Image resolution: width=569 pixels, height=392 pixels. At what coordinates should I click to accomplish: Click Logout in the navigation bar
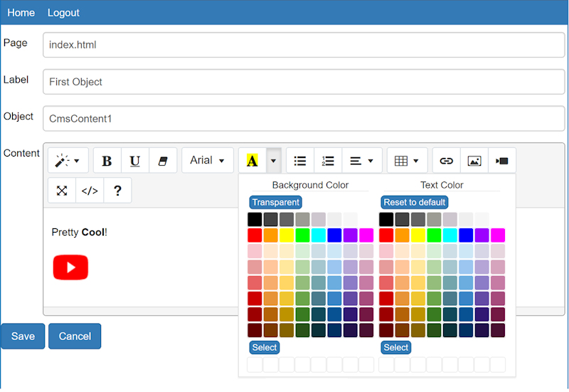[x=63, y=13]
